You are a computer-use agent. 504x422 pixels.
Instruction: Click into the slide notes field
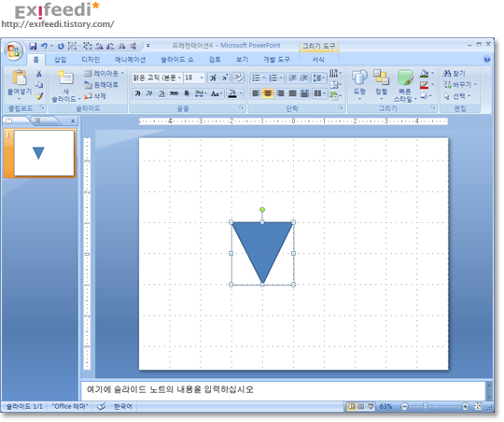[x=283, y=390]
